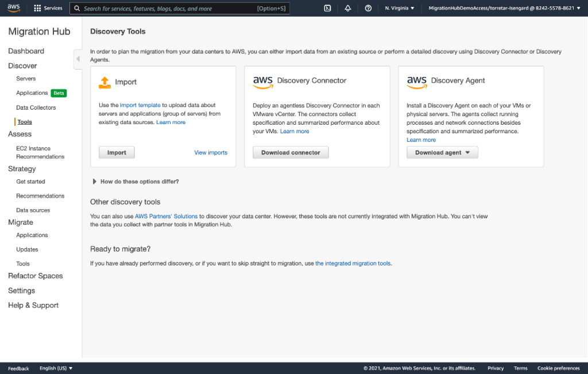The height and width of the screenshot is (374, 588).
Task: Open the Download agent dropdown
Action: (442, 152)
